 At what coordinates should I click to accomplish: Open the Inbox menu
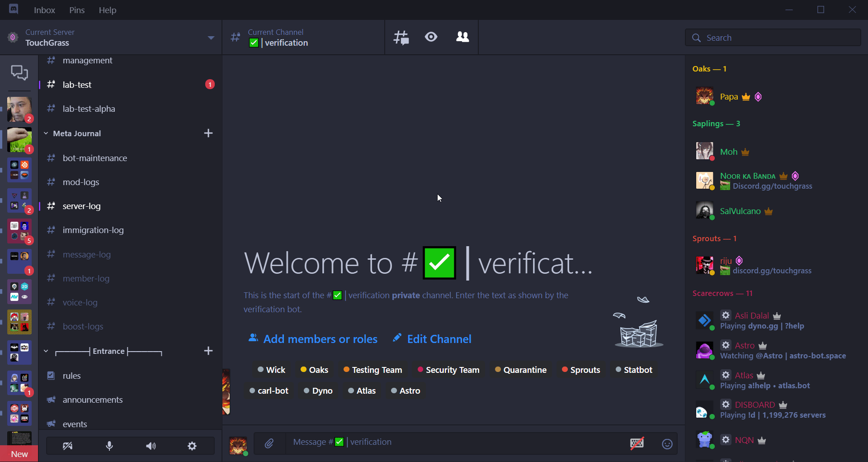point(44,10)
